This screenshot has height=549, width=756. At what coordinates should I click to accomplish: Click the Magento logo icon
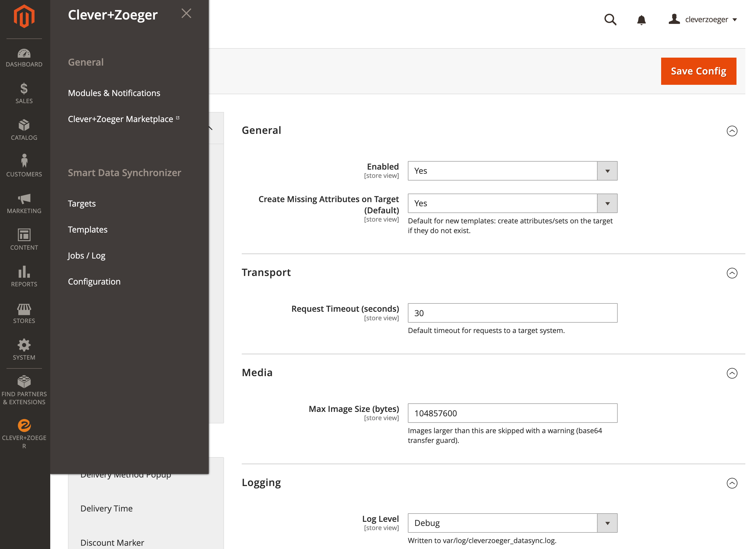coord(24,16)
